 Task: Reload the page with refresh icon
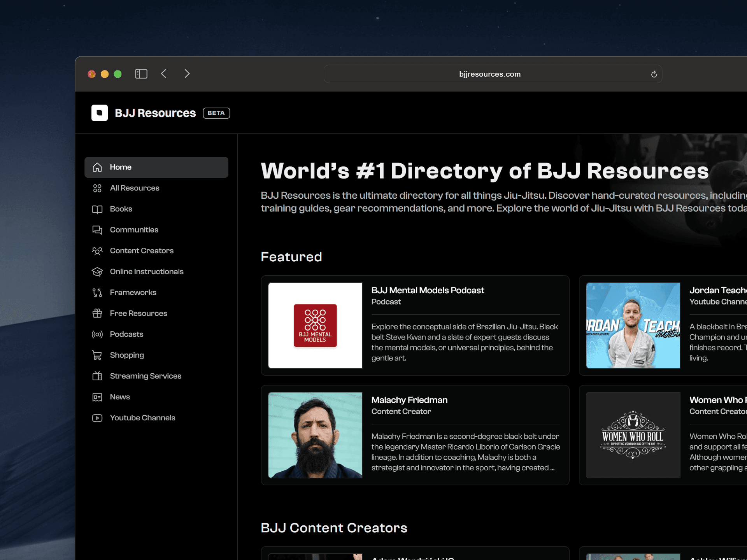coord(654,74)
